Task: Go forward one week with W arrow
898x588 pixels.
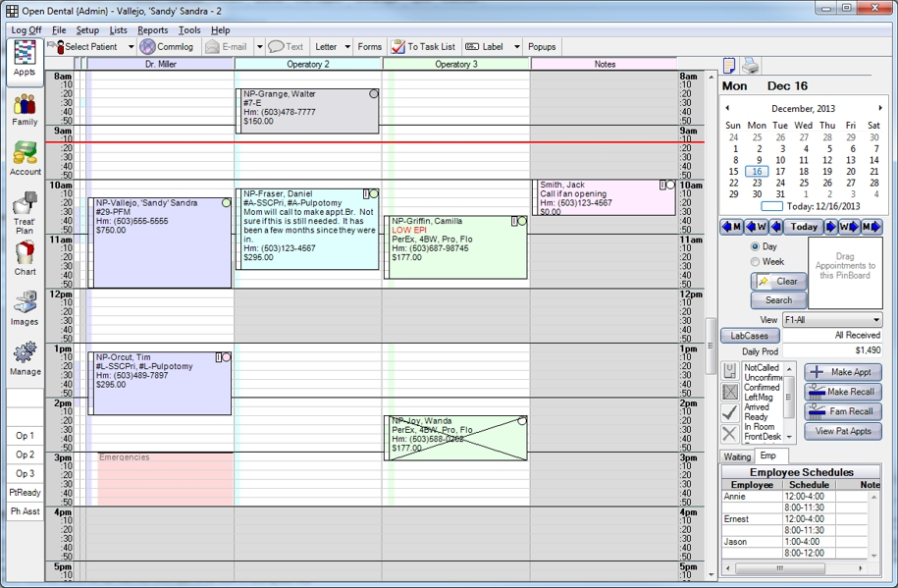Action: tap(849, 227)
